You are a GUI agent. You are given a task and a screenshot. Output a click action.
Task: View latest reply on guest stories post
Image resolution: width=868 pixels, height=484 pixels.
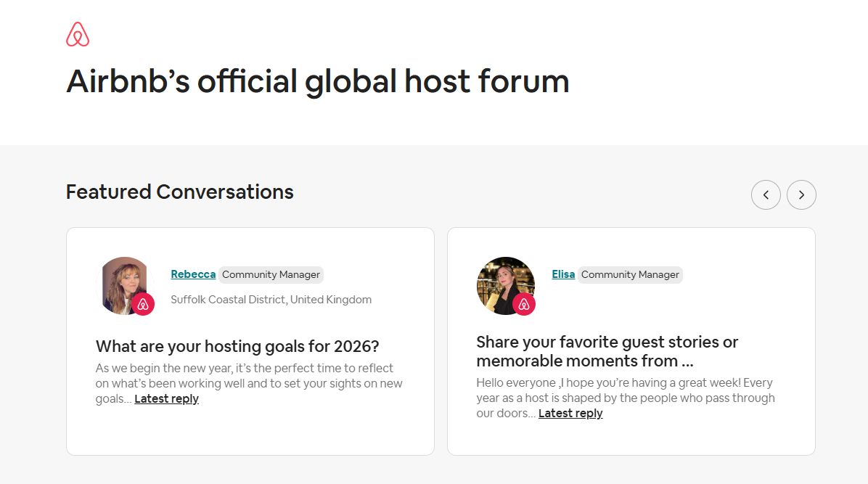pyautogui.click(x=570, y=414)
